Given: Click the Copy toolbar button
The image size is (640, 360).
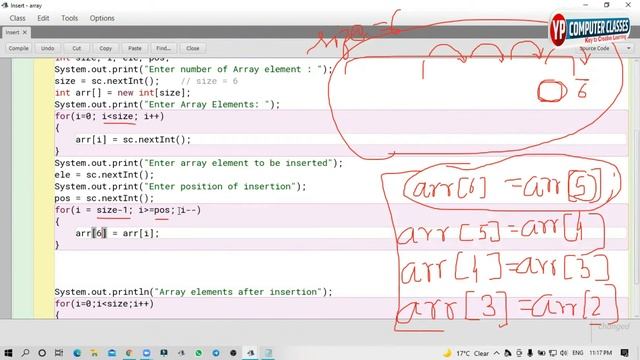Looking at the screenshot, I should 106,48.
